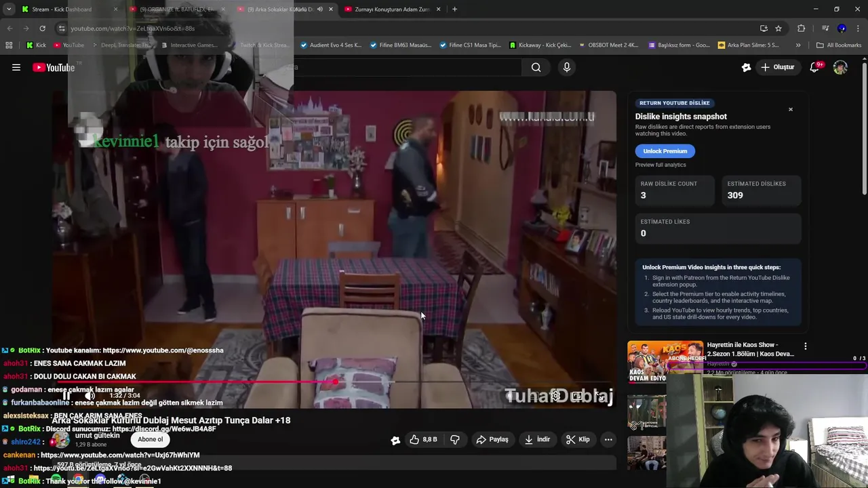Screen dimensions: 868x488
Task: Open more actions three-dot menu under video
Action: (608, 439)
